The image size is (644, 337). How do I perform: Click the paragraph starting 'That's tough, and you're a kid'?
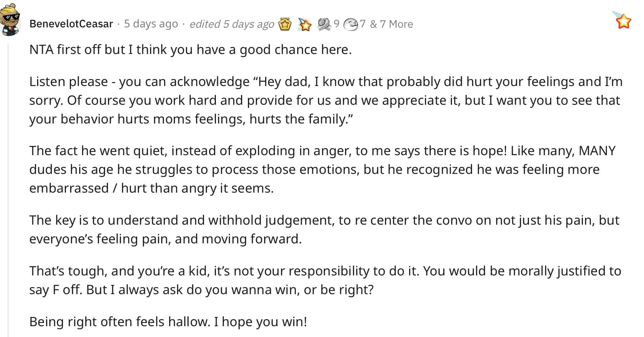pos(325,280)
